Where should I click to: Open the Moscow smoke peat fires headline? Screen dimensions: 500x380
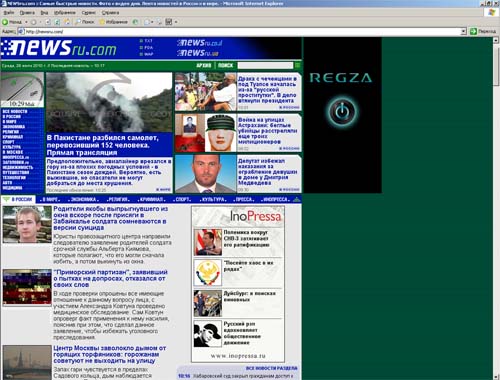[x=110, y=354]
